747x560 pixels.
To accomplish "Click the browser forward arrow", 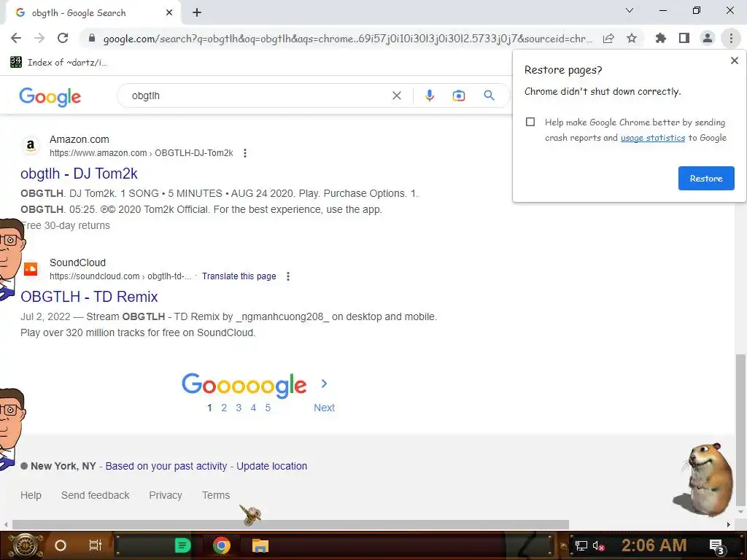I will click(39, 38).
